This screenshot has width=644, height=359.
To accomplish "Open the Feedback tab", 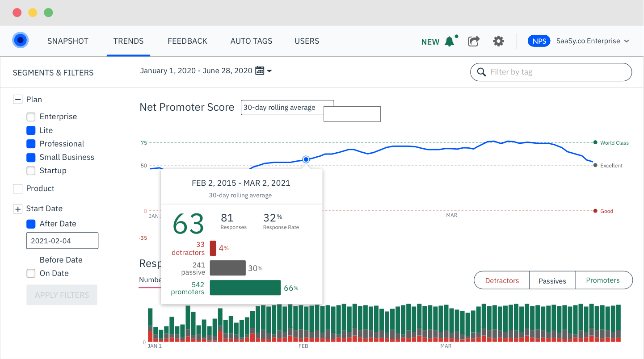I will (x=187, y=41).
